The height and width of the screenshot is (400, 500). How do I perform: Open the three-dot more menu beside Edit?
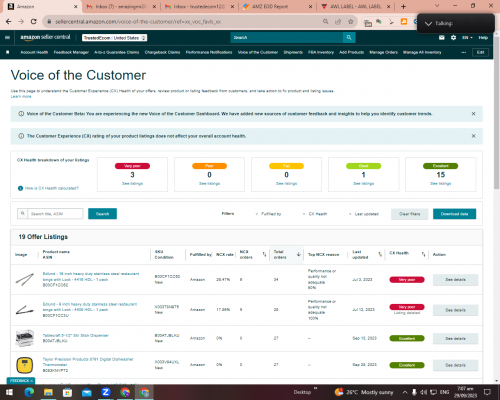click(463, 52)
